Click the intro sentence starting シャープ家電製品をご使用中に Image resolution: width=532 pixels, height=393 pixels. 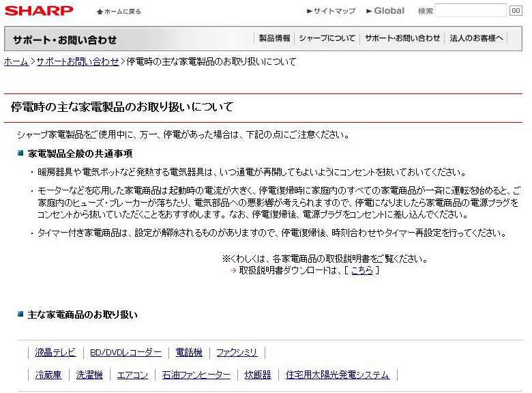point(183,134)
